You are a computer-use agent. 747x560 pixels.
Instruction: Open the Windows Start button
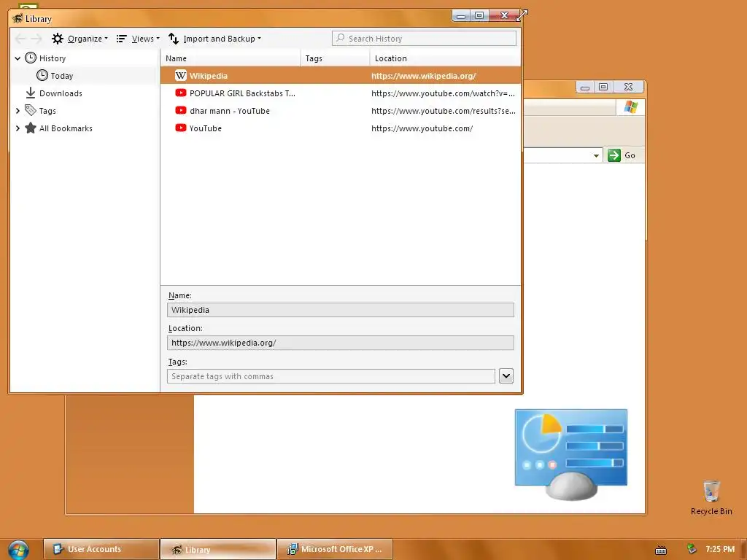click(18, 550)
